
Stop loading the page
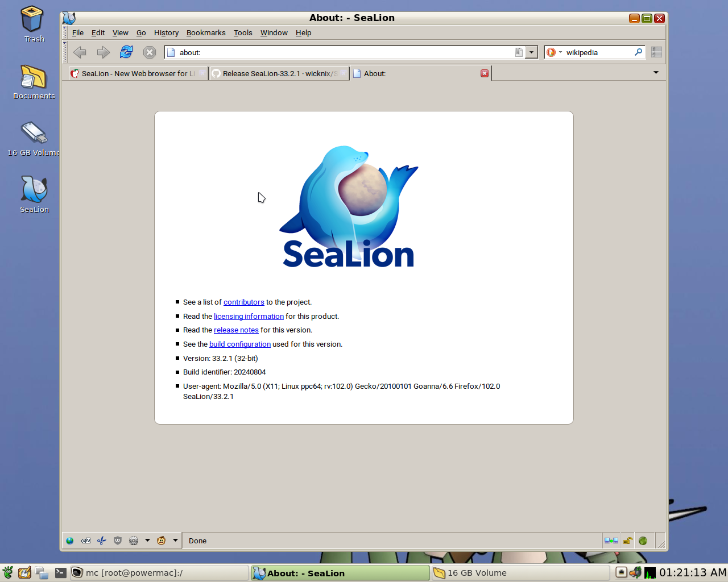[149, 52]
